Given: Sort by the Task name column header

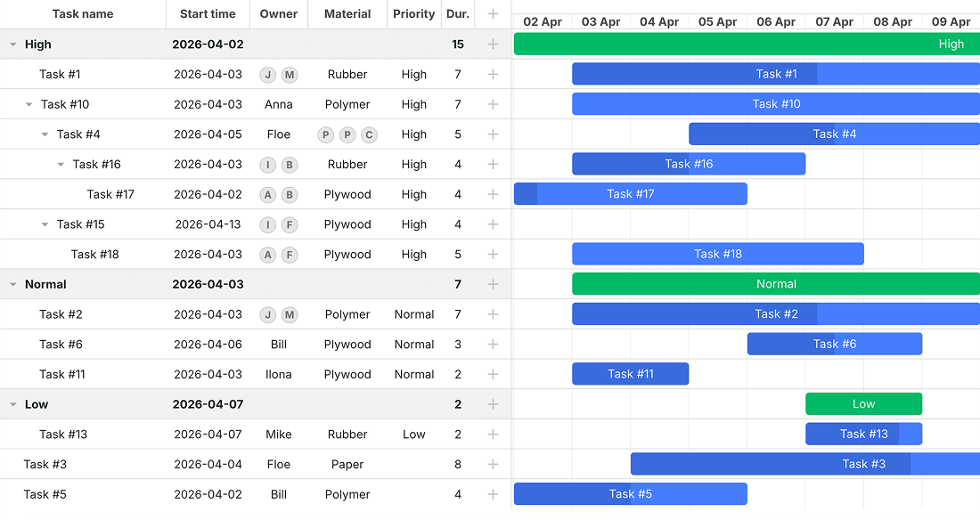Looking at the screenshot, I should coord(83,13).
